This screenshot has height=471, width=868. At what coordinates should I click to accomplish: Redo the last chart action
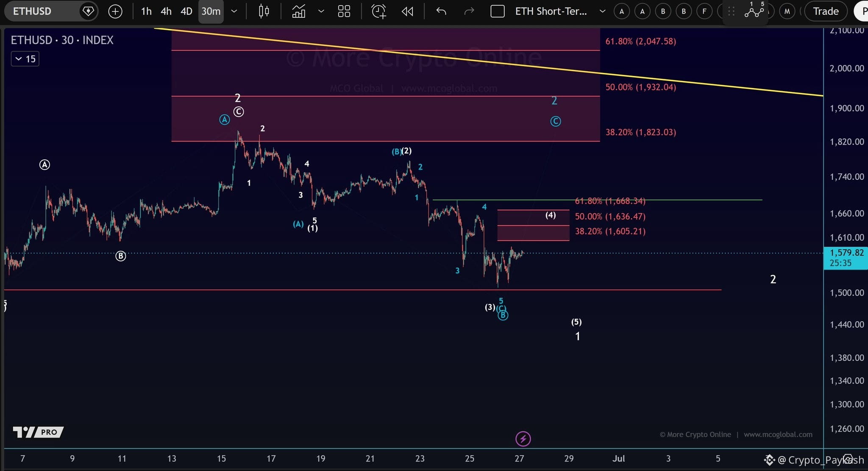pyautogui.click(x=469, y=11)
